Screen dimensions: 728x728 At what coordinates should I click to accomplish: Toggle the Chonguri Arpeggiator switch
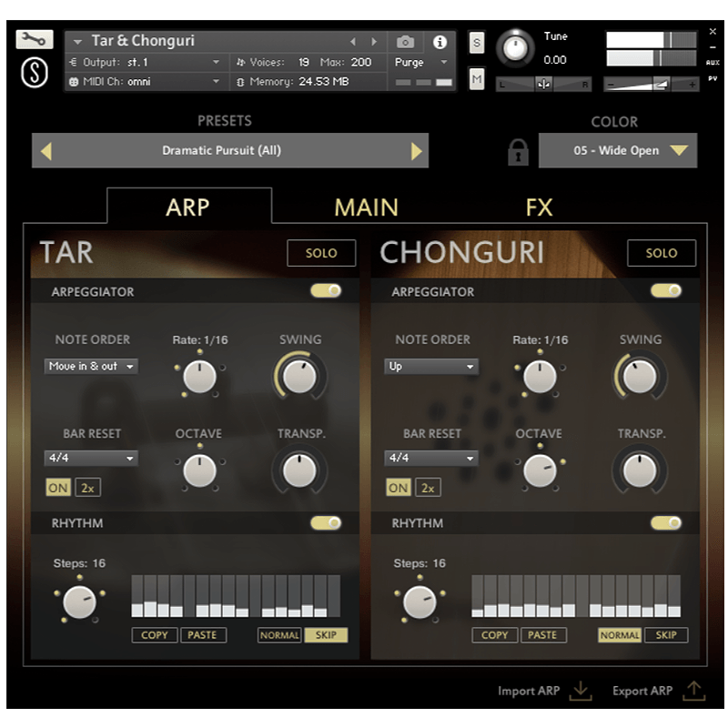(666, 291)
